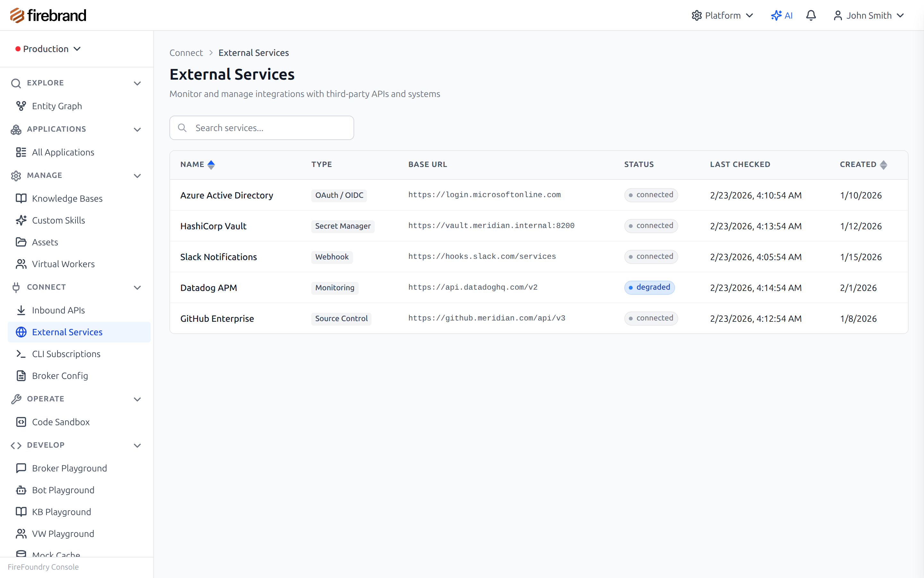
Task: Click the Platform gear icon
Action: point(697,15)
